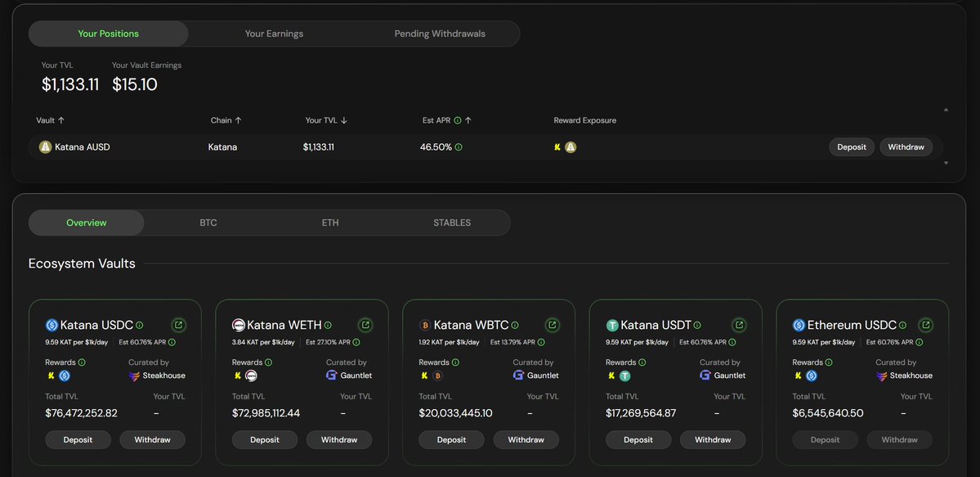Switch to Your Positions tab
The image size is (980, 477).
(x=108, y=34)
